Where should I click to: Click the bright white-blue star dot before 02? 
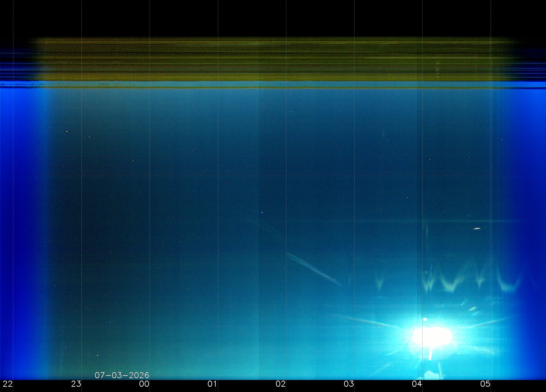point(262,212)
